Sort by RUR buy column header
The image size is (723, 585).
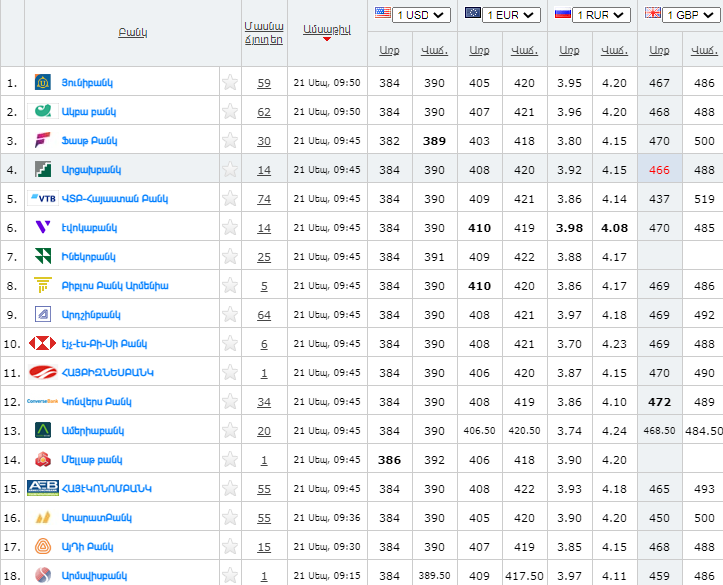[x=569, y=50]
